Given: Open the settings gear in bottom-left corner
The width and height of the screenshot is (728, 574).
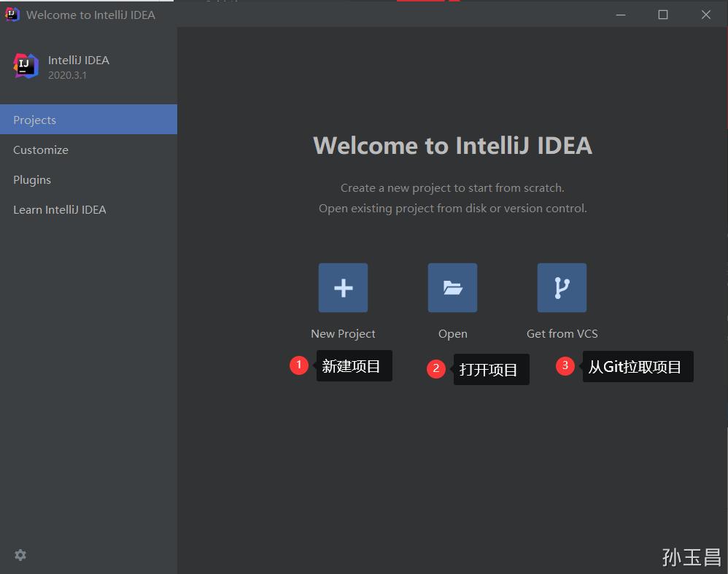Looking at the screenshot, I should 20,555.
